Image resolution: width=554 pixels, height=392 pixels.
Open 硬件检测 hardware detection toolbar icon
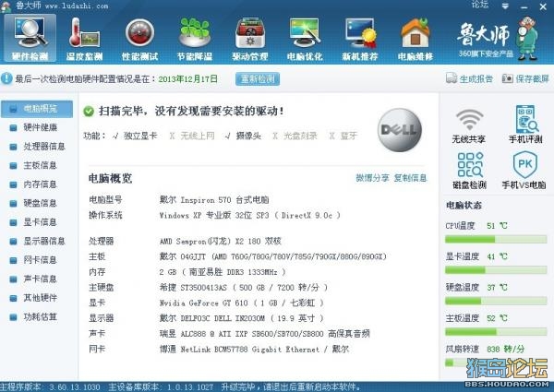pyautogui.click(x=30, y=38)
